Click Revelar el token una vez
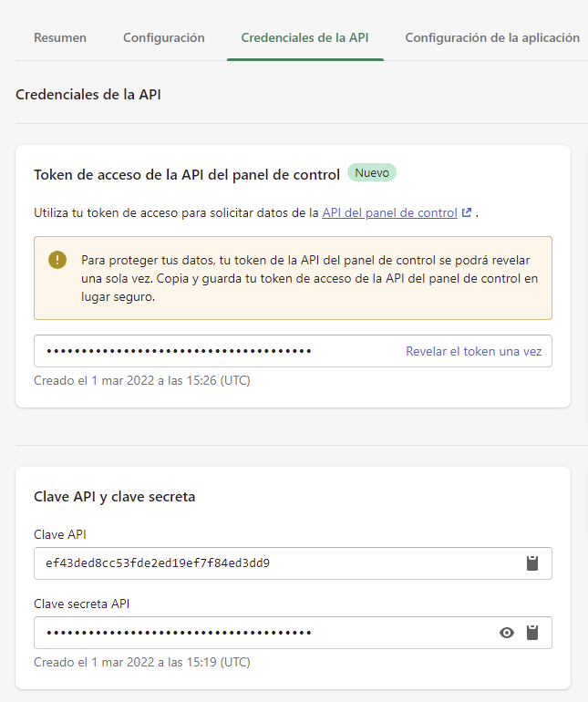Screen dimensions: 588x702 pyautogui.click(x=474, y=351)
